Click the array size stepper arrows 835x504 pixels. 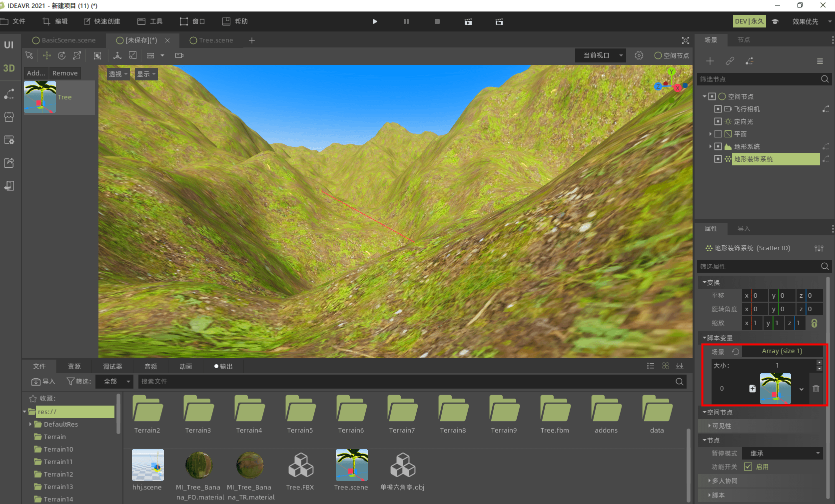coord(819,366)
